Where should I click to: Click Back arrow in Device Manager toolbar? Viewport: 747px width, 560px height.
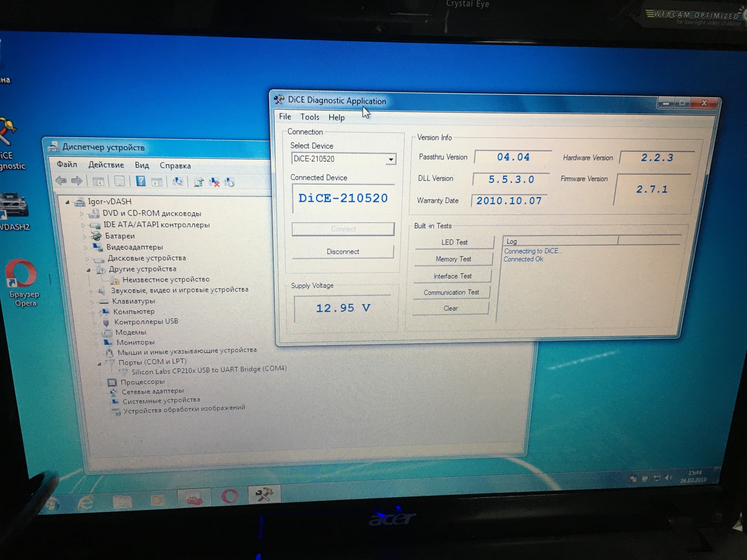(61, 181)
